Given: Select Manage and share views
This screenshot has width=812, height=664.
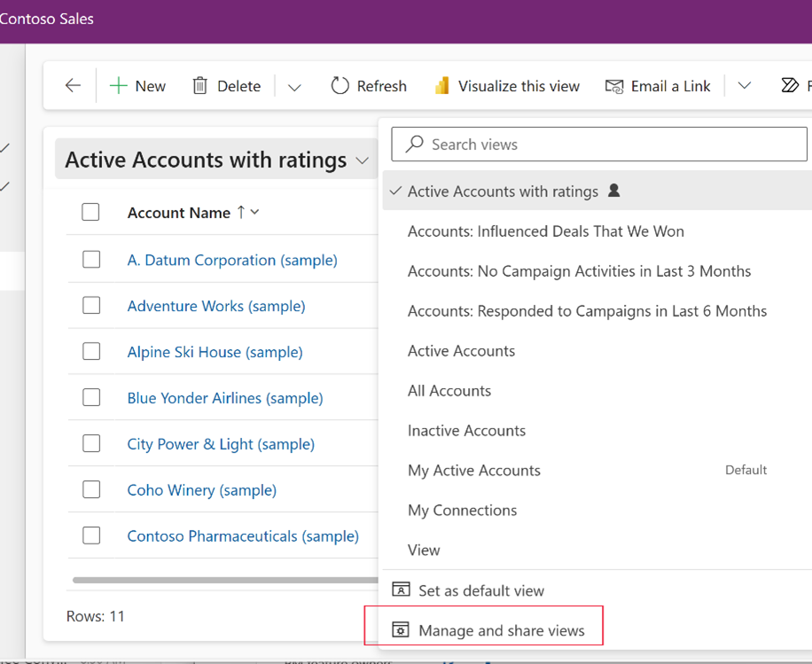Looking at the screenshot, I should [503, 629].
